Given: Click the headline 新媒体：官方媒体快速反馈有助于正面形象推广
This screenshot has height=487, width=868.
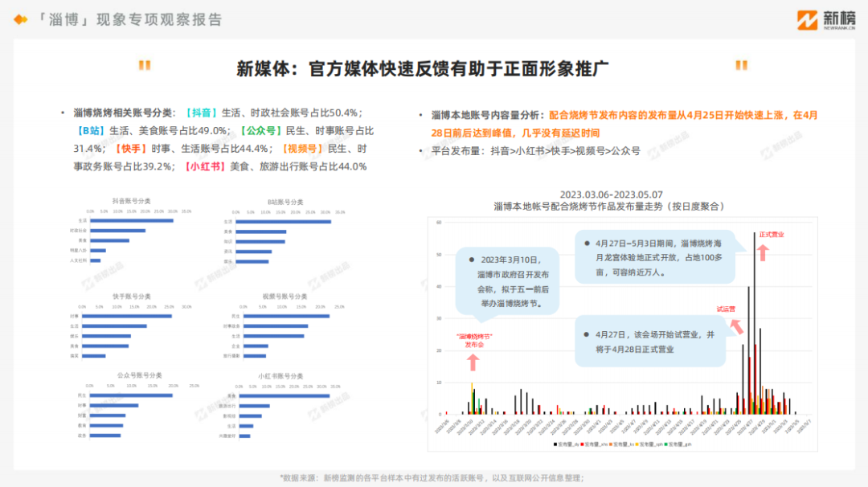Looking at the screenshot, I should click(423, 68).
